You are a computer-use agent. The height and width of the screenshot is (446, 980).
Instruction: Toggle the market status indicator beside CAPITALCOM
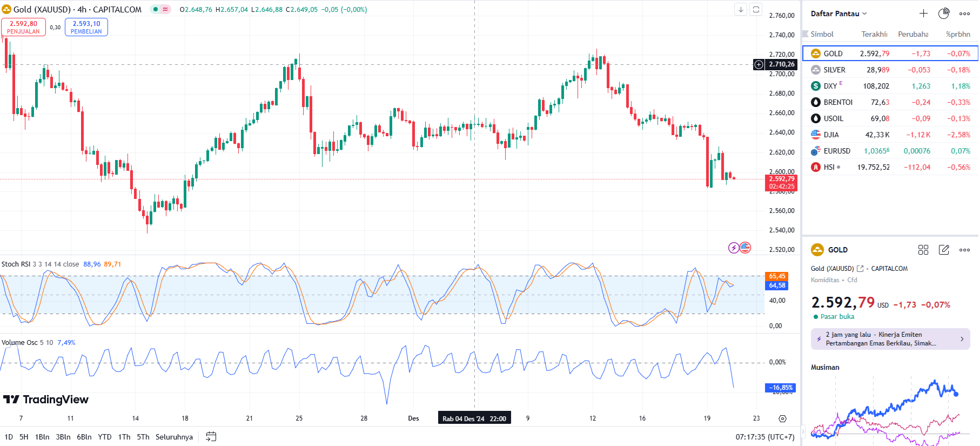(x=160, y=9)
